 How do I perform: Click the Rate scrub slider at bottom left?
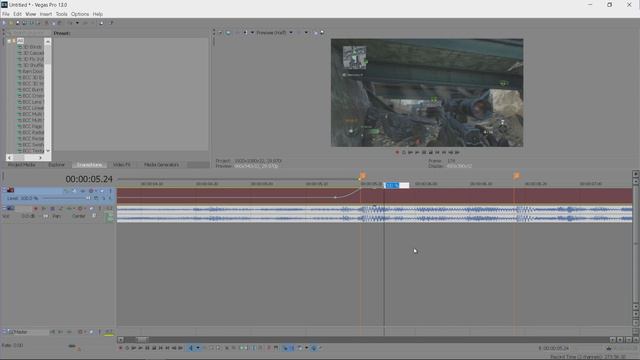(72, 346)
